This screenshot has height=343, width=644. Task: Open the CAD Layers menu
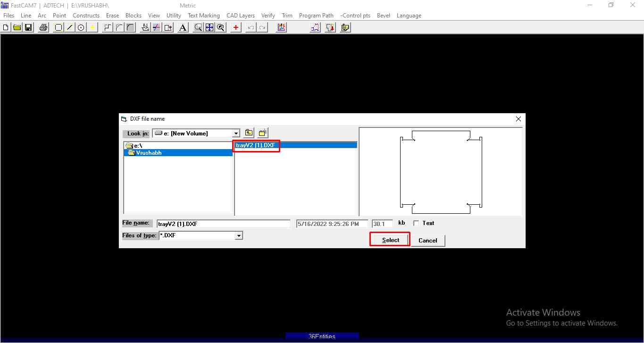(x=241, y=16)
